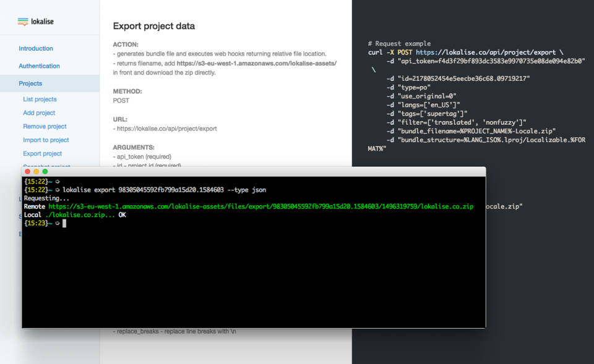The height and width of the screenshot is (364, 594).
Task: Close the terminal window with red button
Action: [x=28, y=172]
